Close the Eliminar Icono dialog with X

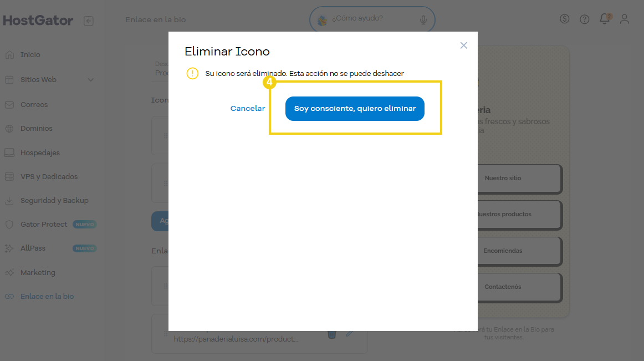click(464, 45)
